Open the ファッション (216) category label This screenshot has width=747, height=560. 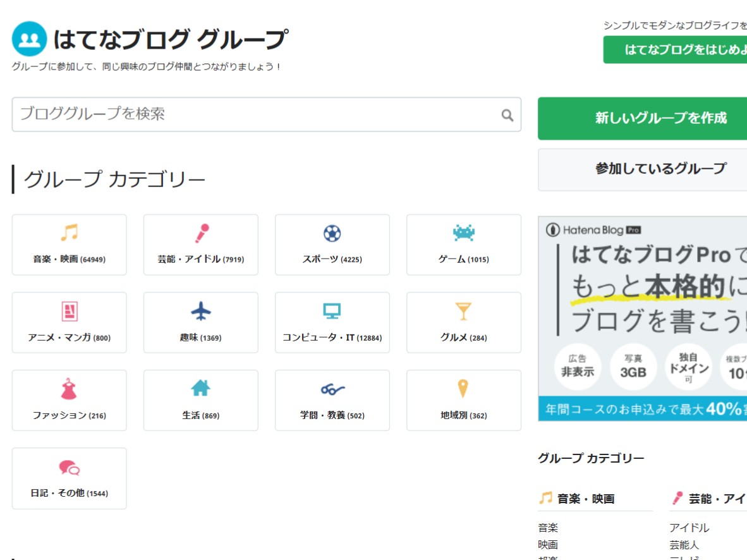click(69, 415)
